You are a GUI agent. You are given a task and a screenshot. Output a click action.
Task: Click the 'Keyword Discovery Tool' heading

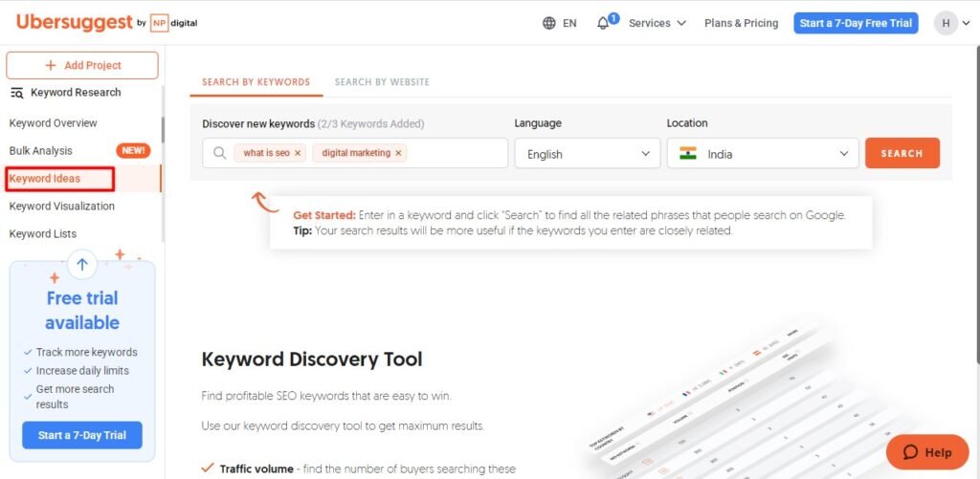coord(312,359)
